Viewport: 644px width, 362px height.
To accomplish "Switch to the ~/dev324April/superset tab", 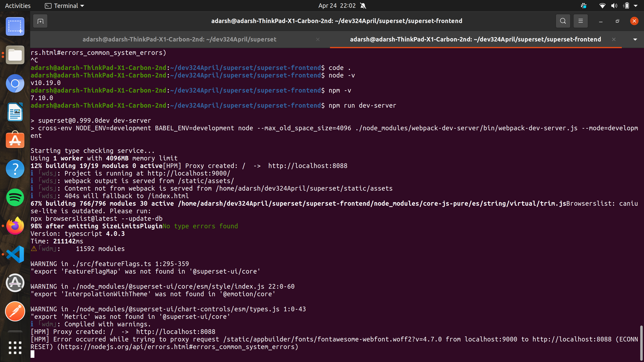I will coord(179,39).
